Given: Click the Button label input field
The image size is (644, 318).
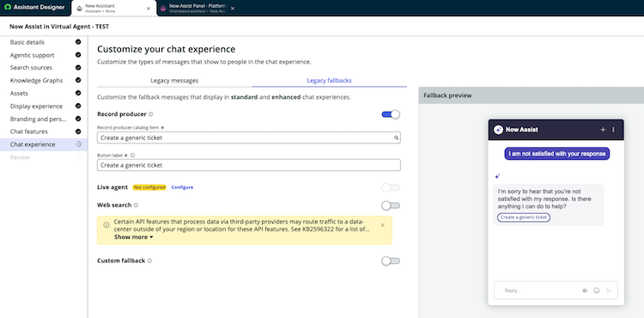Looking at the screenshot, I should tap(249, 165).
